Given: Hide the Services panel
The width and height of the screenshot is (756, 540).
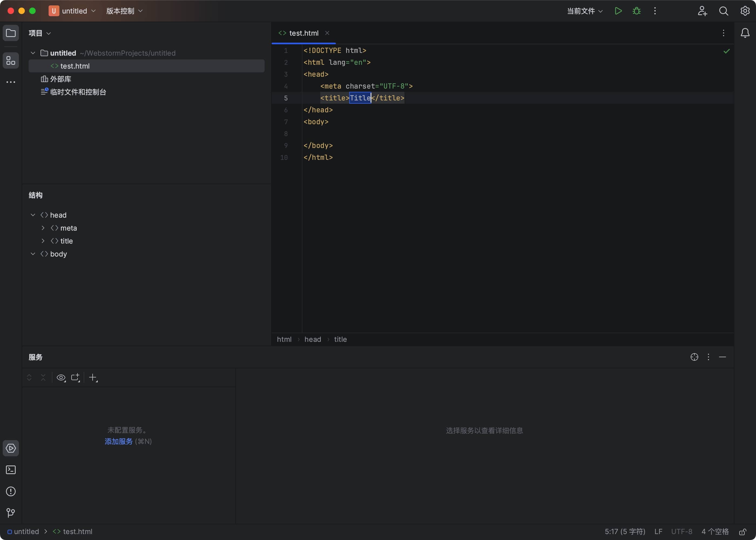Looking at the screenshot, I should click(x=723, y=357).
